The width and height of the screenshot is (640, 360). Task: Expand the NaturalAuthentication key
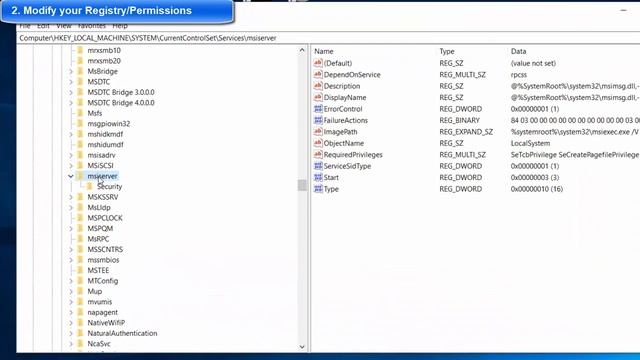coord(71,333)
